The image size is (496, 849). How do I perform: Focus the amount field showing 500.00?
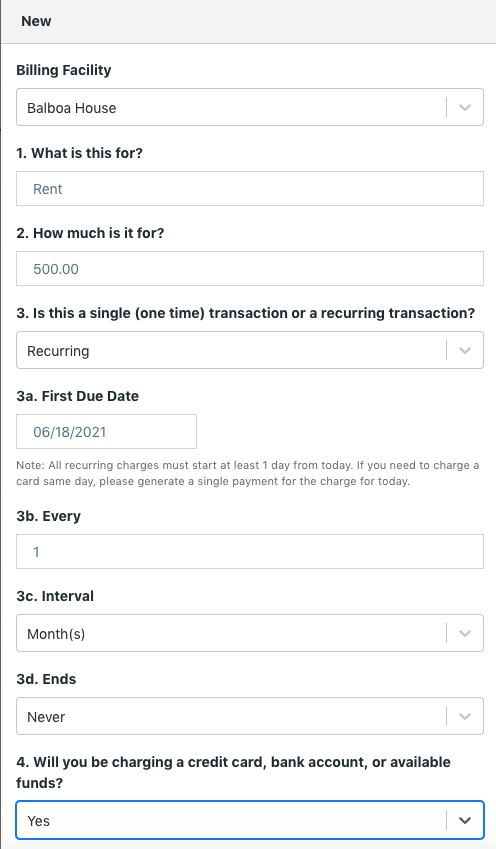[250, 269]
